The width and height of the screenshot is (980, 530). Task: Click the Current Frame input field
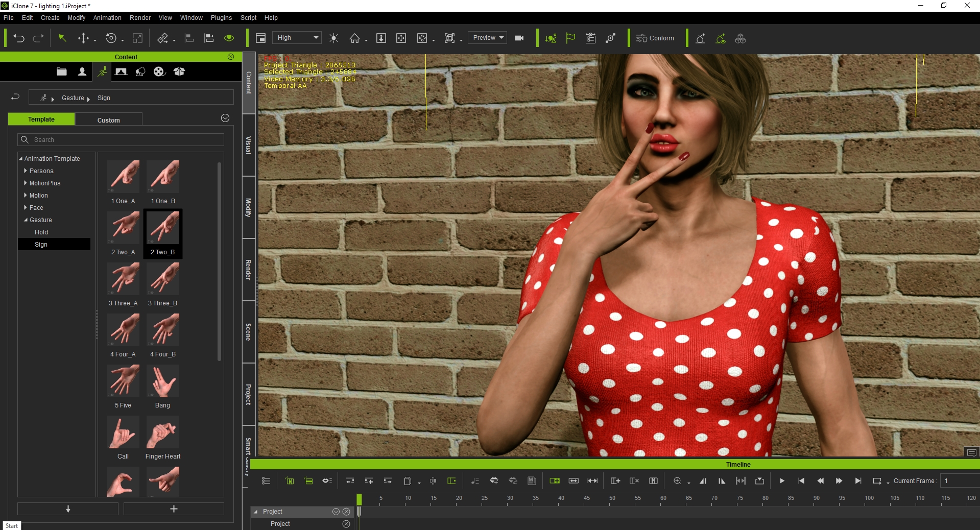960,481
